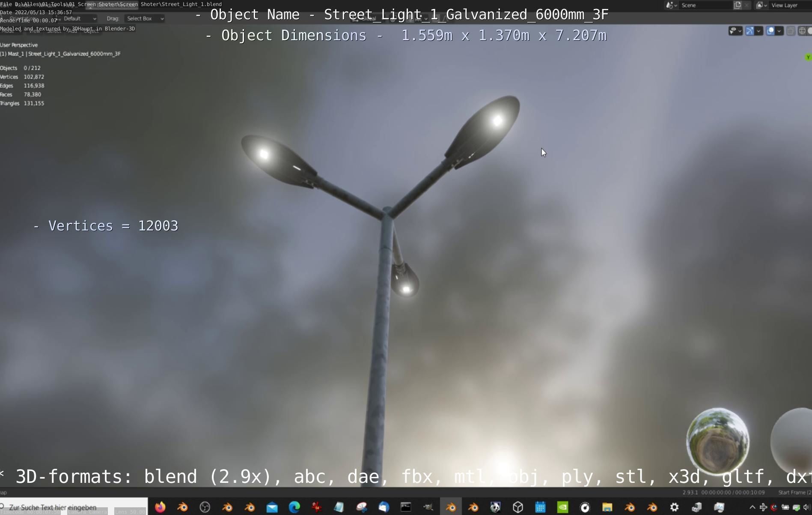Open the scene browse dropdown icon
812x515 pixels.
tap(671, 5)
